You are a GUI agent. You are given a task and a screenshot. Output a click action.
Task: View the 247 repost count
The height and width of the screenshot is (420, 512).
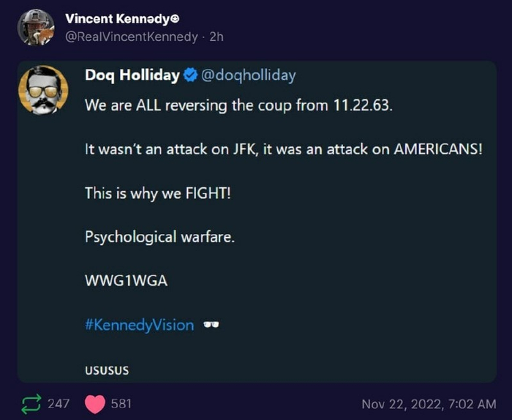pyautogui.click(x=59, y=403)
